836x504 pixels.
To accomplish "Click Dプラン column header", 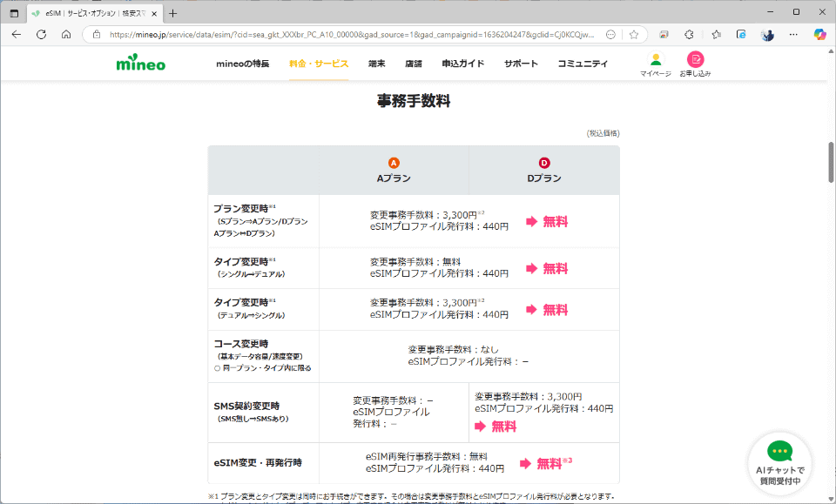I will point(543,178).
